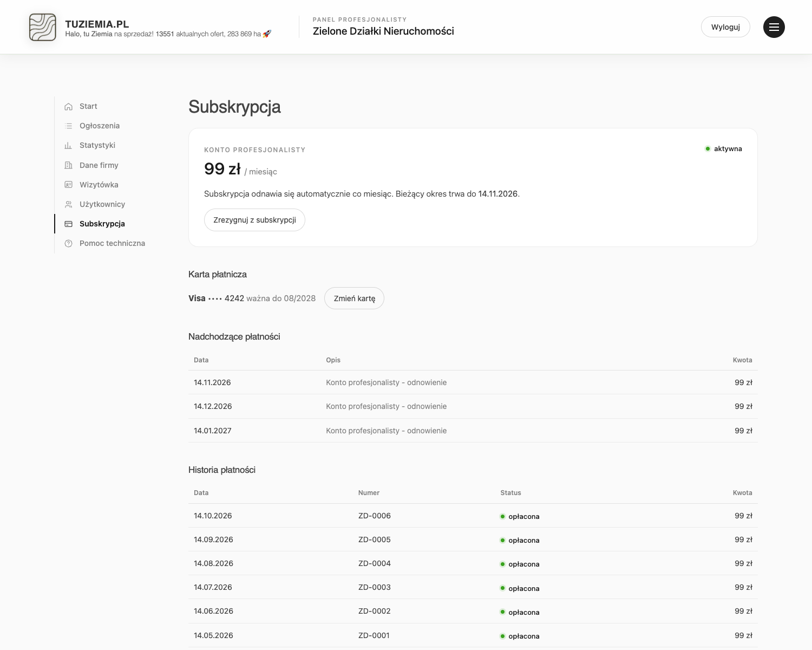
Task: Click the TUZIEMIA.PL logo icon
Action: 42,27
